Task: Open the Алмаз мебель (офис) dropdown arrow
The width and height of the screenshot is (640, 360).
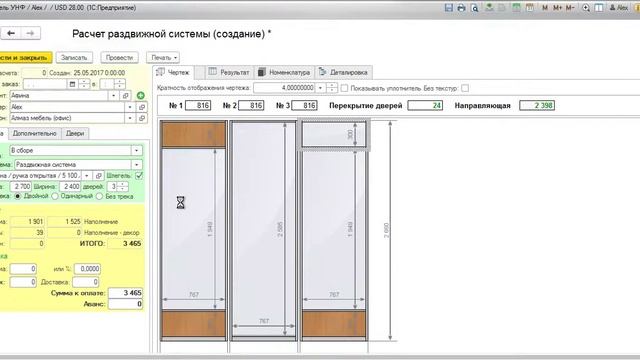Action: [130, 118]
